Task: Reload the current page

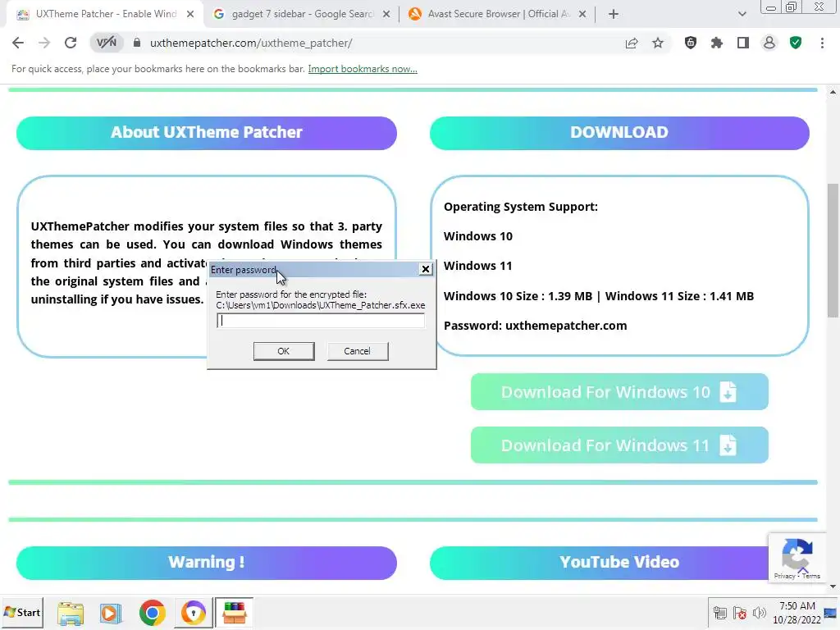Action: coord(71,43)
